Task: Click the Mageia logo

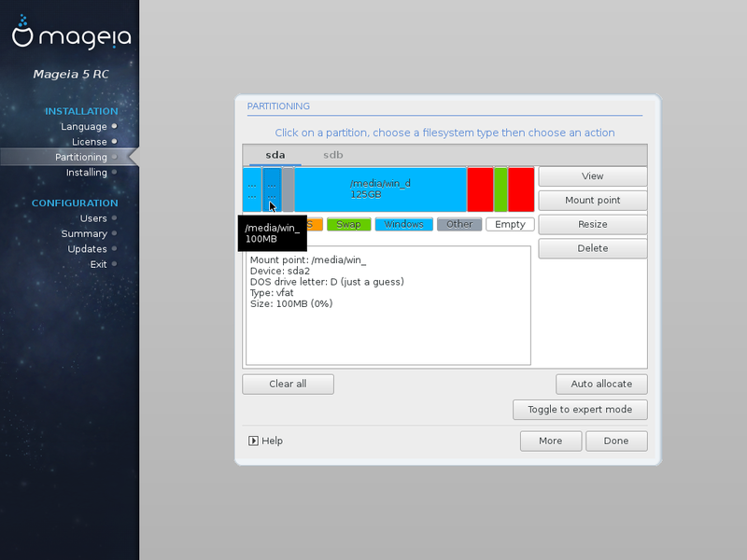Action: pyautogui.click(x=72, y=33)
